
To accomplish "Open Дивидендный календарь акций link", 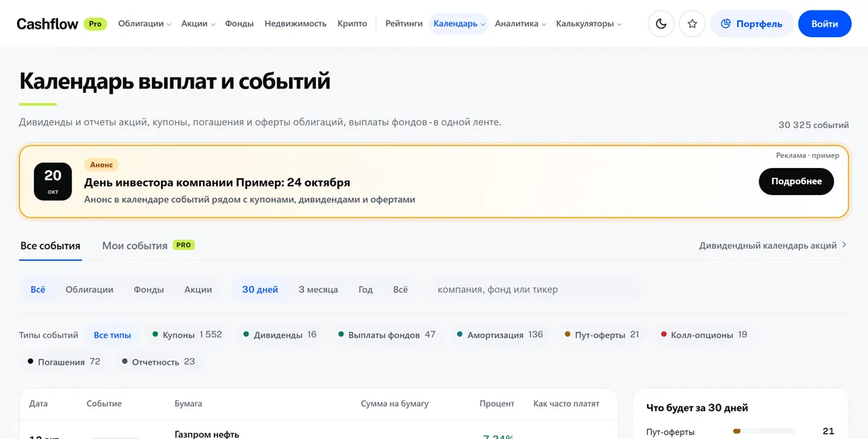I will pyautogui.click(x=773, y=245).
